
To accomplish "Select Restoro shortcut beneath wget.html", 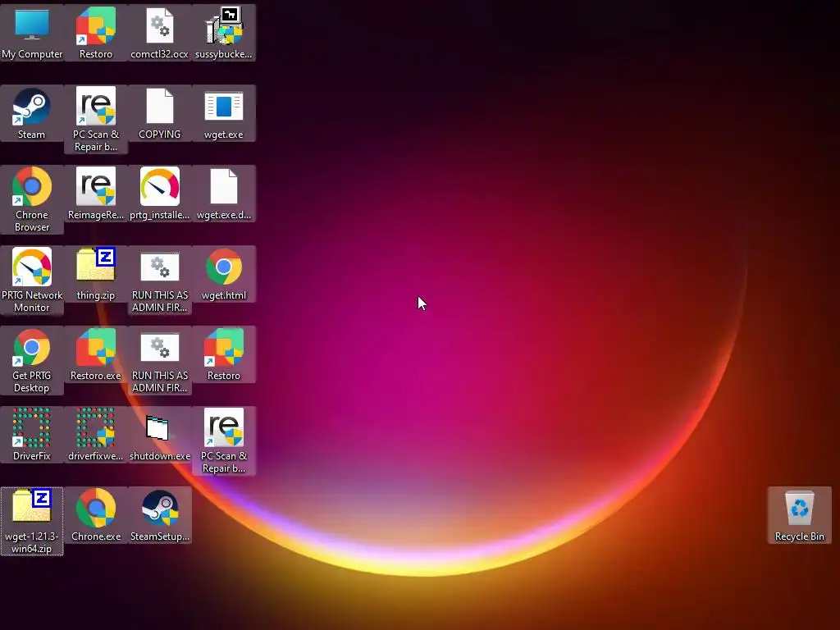I will click(x=223, y=354).
